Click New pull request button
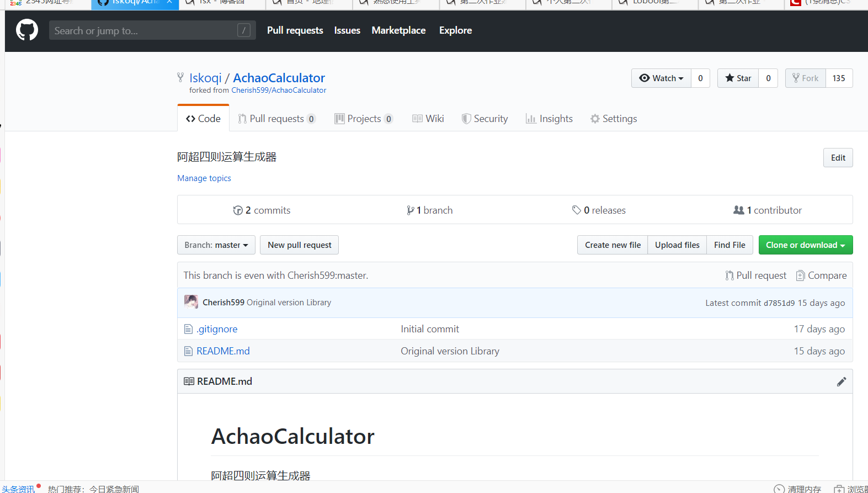Screen dimensions: 868x493 pyautogui.click(x=300, y=245)
